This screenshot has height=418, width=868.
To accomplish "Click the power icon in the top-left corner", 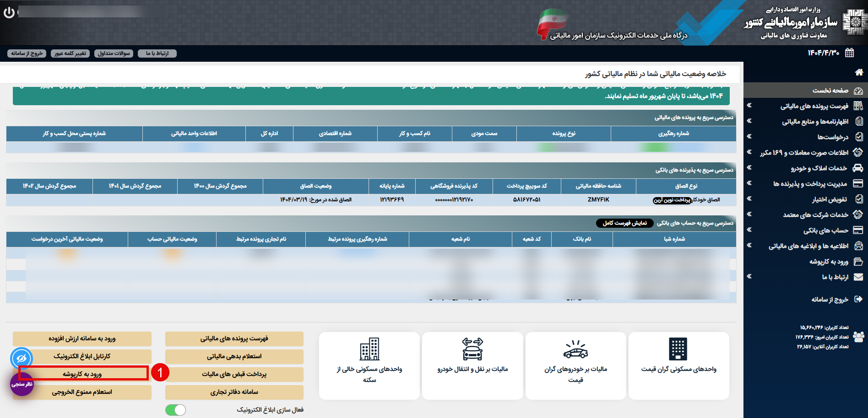I will 9,12.
